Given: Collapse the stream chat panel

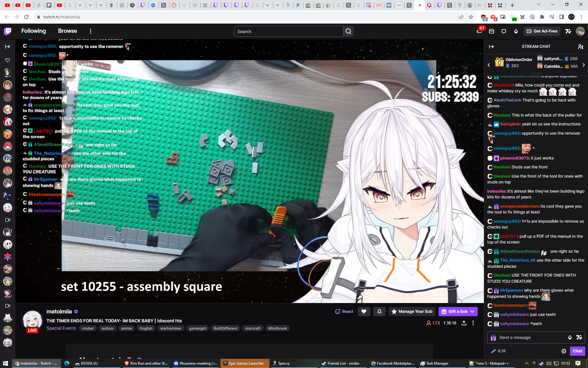Looking at the screenshot, I should pyautogui.click(x=492, y=47).
